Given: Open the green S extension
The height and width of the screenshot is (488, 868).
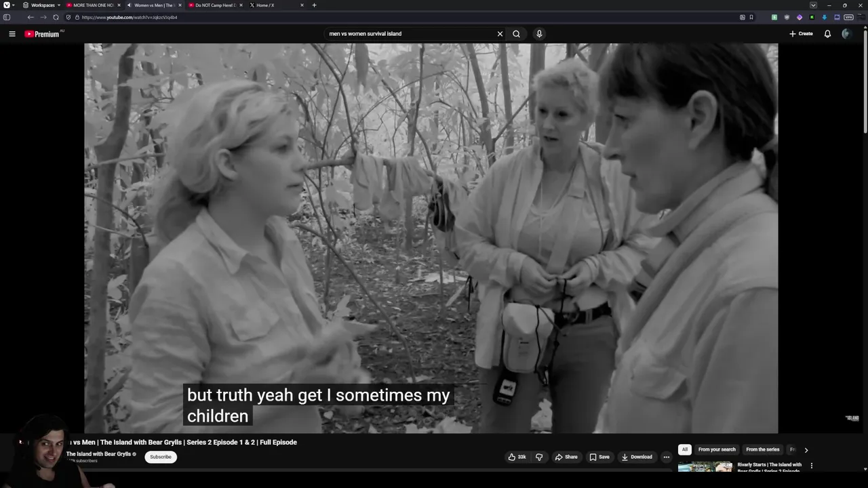Looking at the screenshot, I should click(774, 17).
